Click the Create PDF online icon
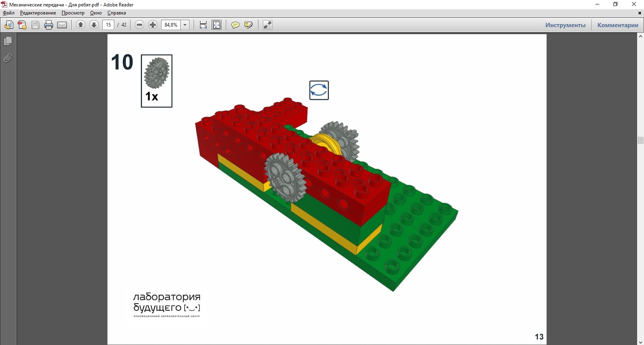The width and height of the screenshot is (644, 345). (8, 25)
